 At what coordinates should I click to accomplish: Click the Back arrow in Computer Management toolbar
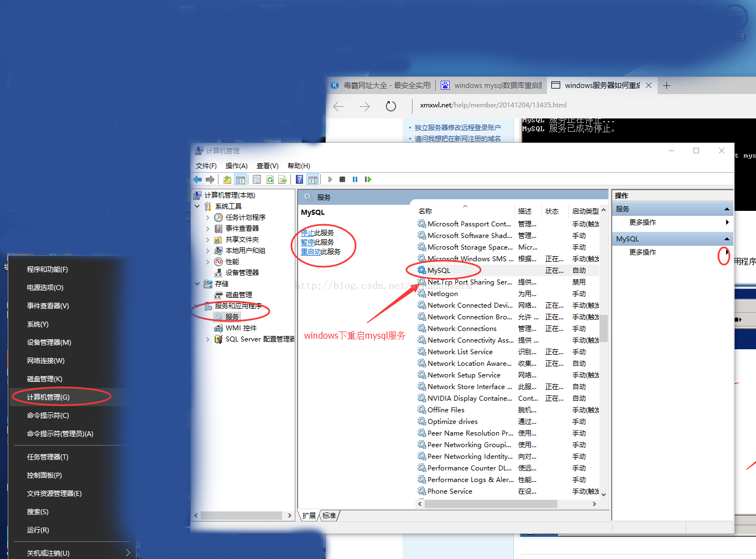197,179
